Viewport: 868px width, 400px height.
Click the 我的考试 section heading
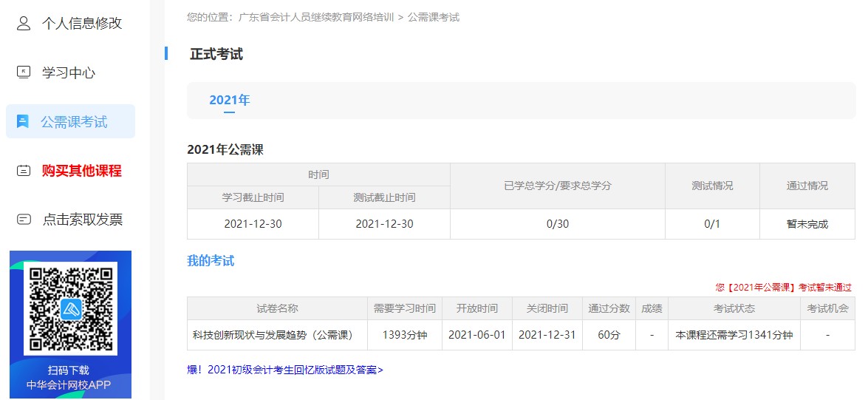click(211, 261)
